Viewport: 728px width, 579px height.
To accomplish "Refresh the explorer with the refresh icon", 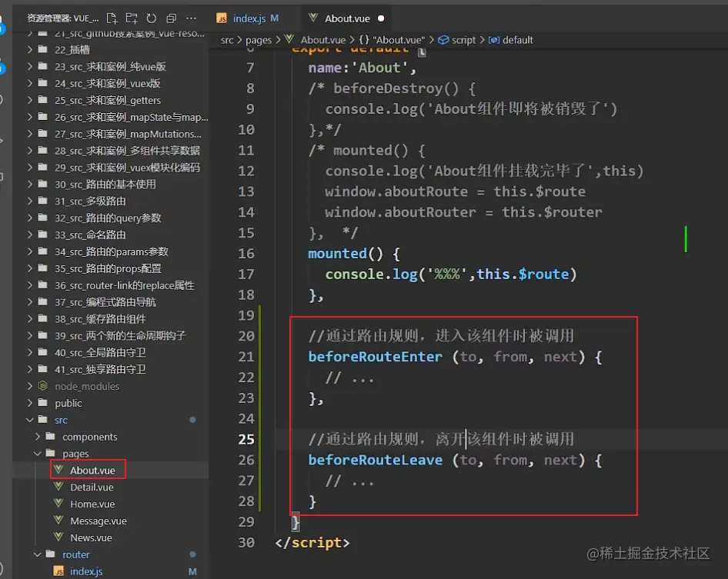I will click(x=152, y=18).
